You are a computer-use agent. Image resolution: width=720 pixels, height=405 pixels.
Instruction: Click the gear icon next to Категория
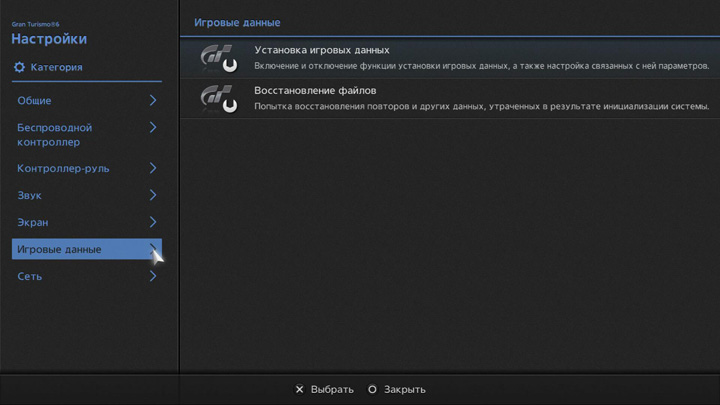click(x=19, y=68)
